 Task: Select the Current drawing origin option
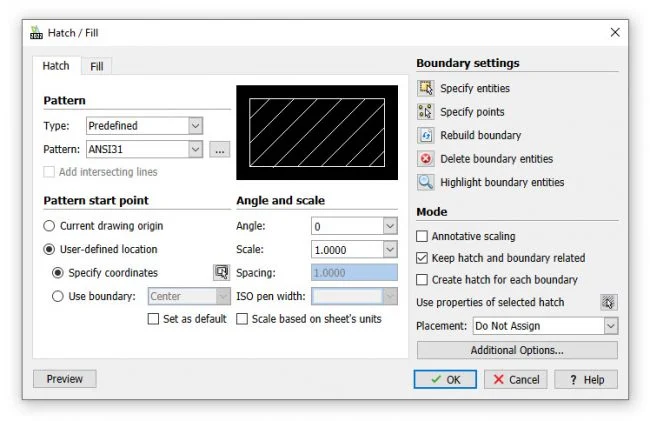[x=50, y=226]
